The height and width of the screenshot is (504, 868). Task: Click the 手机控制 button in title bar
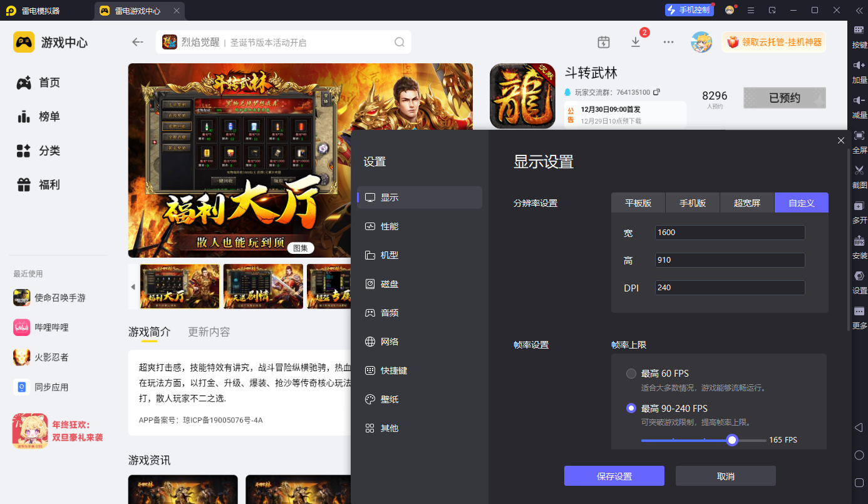tap(690, 10)
